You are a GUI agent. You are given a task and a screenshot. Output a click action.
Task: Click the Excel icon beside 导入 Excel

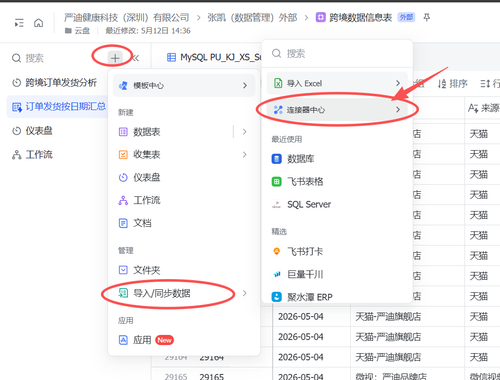[278, 83]
